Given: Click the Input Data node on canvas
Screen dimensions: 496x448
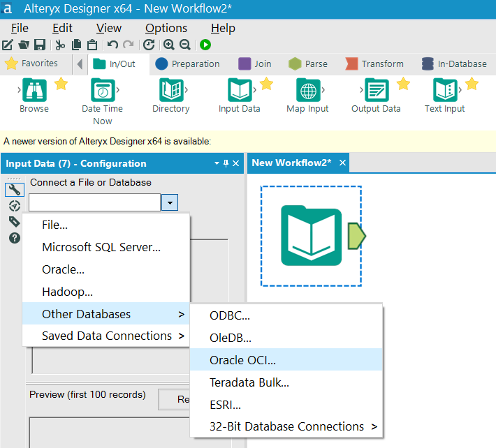Looking at the screenshot, I should pos(312,236).
